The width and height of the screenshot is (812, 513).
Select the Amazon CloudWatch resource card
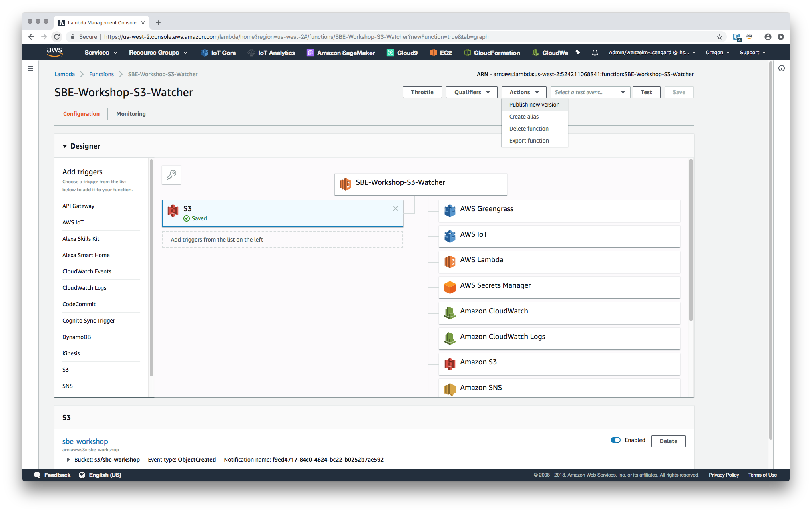tap(559, 313)
